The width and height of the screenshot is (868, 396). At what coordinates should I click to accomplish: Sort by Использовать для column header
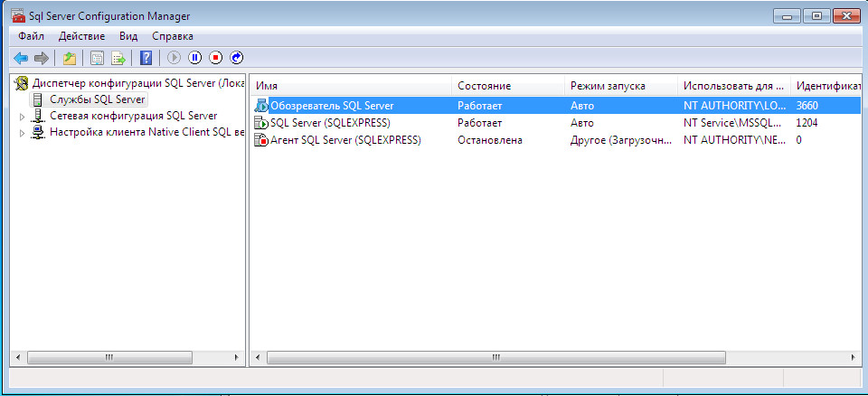click(x=734, y=86)
